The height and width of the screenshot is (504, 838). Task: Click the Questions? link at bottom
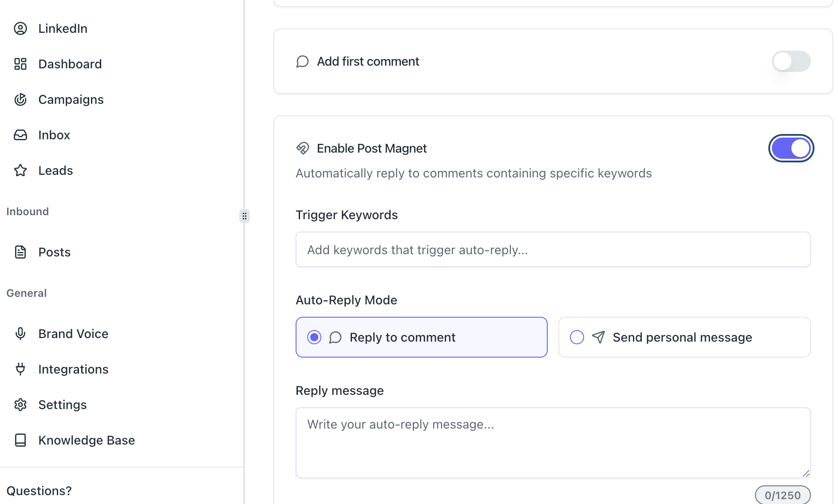pyautogui.click(x=39, y=491)
